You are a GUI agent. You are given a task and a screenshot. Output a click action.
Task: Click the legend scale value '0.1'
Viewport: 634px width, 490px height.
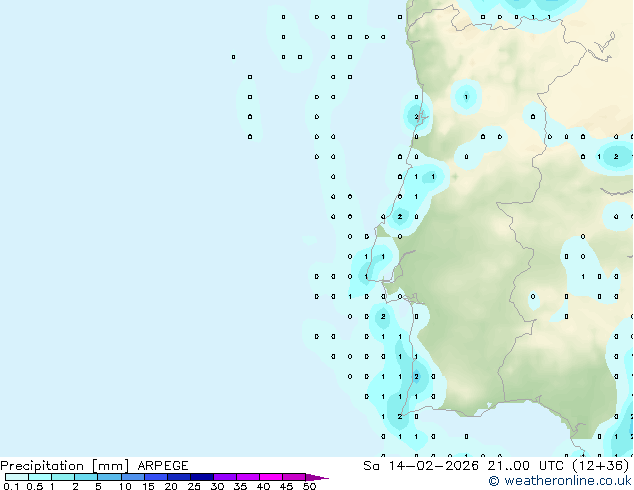[11, 486]
